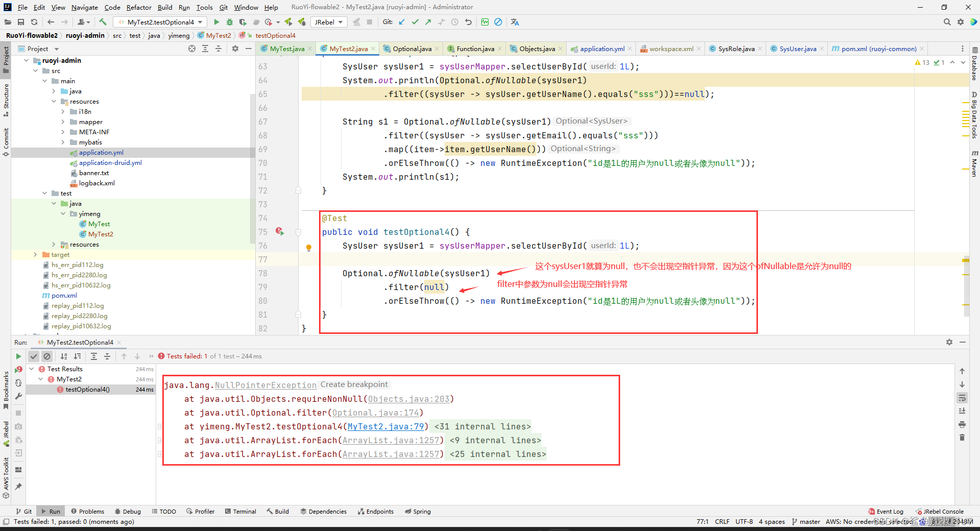Click Select Opened File target icon
The image size is (980, 531).
[x=192, y=49]
